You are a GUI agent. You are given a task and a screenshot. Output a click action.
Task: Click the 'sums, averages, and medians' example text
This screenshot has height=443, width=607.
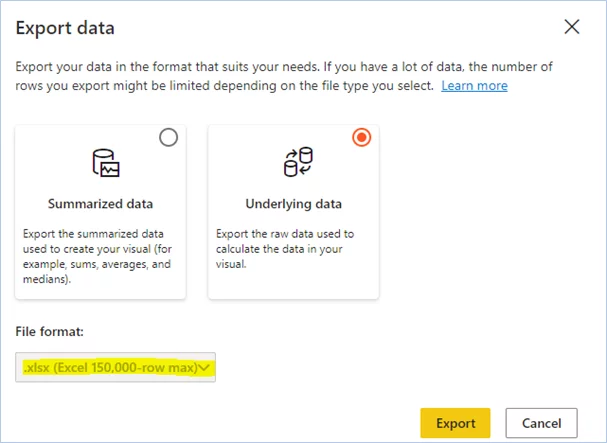point(100,265)
